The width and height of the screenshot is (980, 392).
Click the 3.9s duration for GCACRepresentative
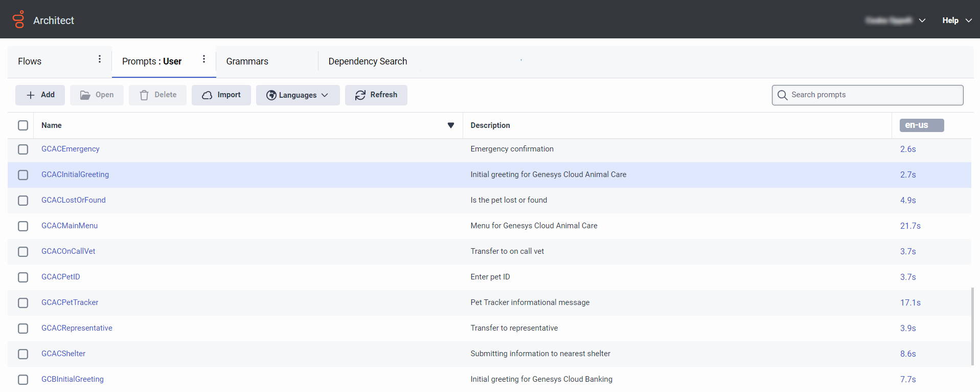[908, 329]
